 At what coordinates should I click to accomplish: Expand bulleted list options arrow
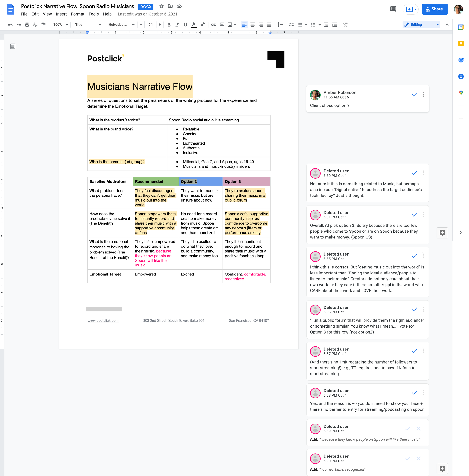306,25
